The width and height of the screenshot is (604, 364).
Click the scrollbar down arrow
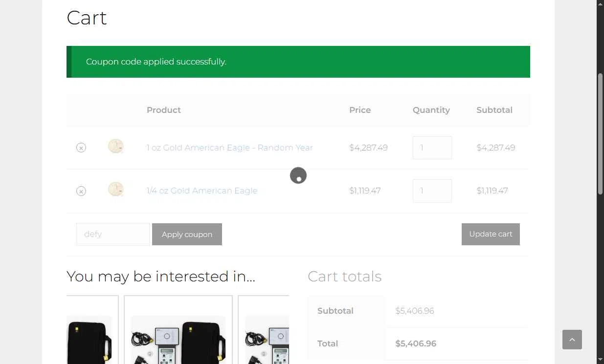pyautogui.click(x=600, y=360)
